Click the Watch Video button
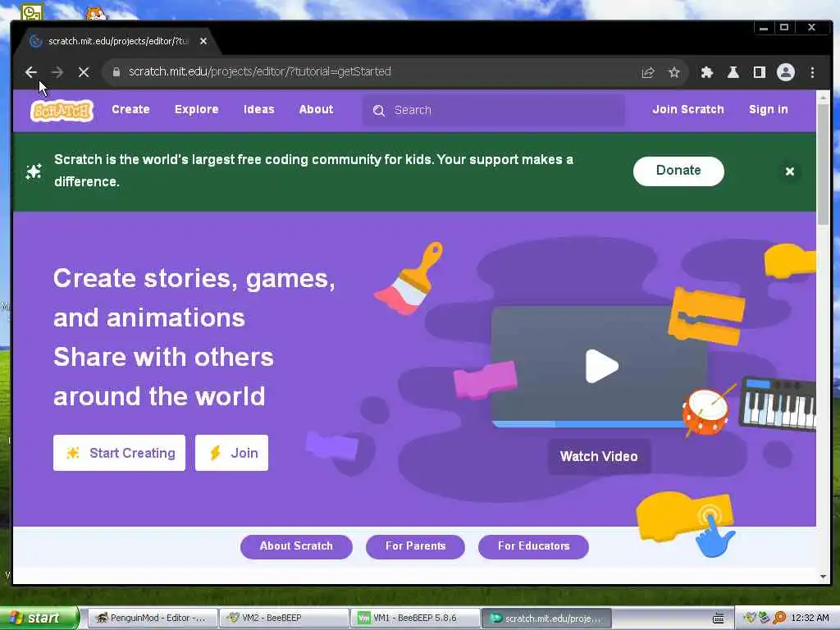The width and height of the screenshot is (840, 630). pos(599,456)
